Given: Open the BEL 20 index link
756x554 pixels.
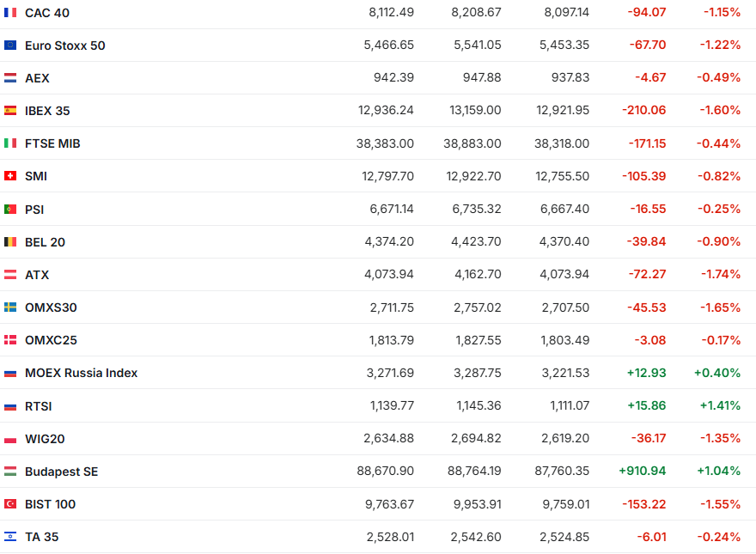Looking at the screenshot, I should pos(45,242).
